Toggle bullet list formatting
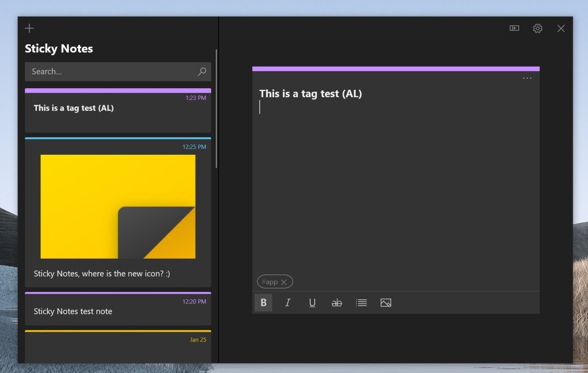This screenshot has height=373, width=588. click(362, 303)
